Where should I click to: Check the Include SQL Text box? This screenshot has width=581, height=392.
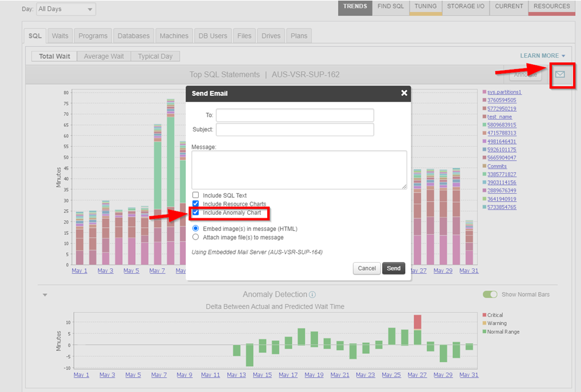click(x=196, y=195)
